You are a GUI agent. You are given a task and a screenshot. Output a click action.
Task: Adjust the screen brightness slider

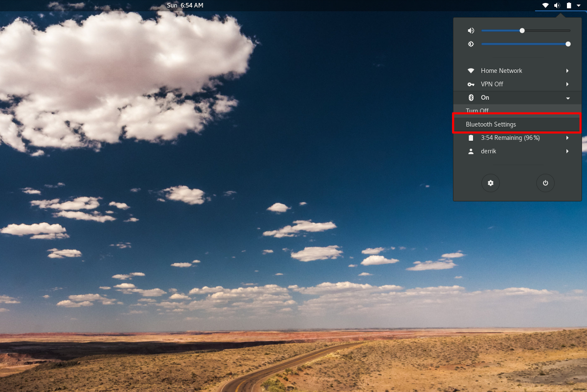pos(526,44)
